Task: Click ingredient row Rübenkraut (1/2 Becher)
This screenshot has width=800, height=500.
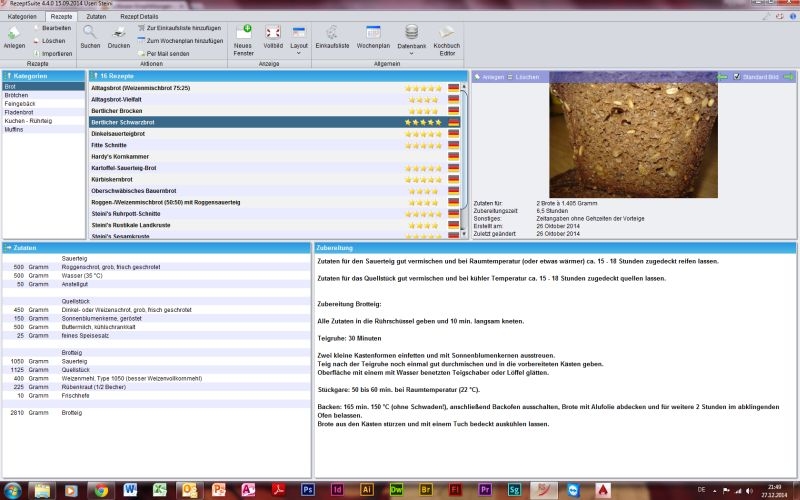Action: click(x=156, y=387)
